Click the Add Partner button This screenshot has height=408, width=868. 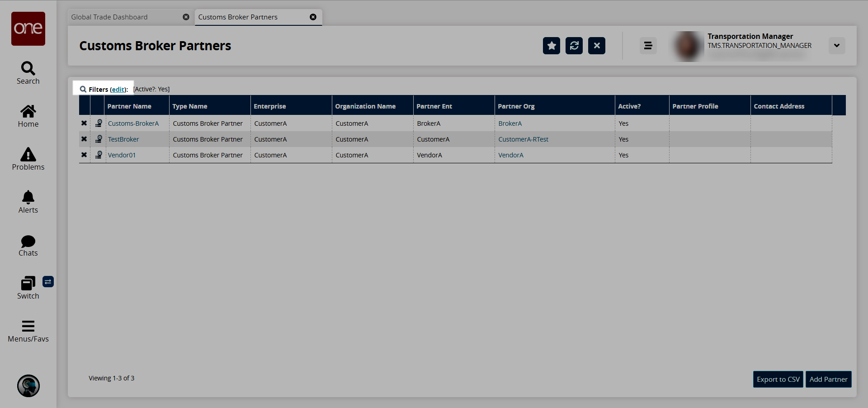click(x=829, y=380)
